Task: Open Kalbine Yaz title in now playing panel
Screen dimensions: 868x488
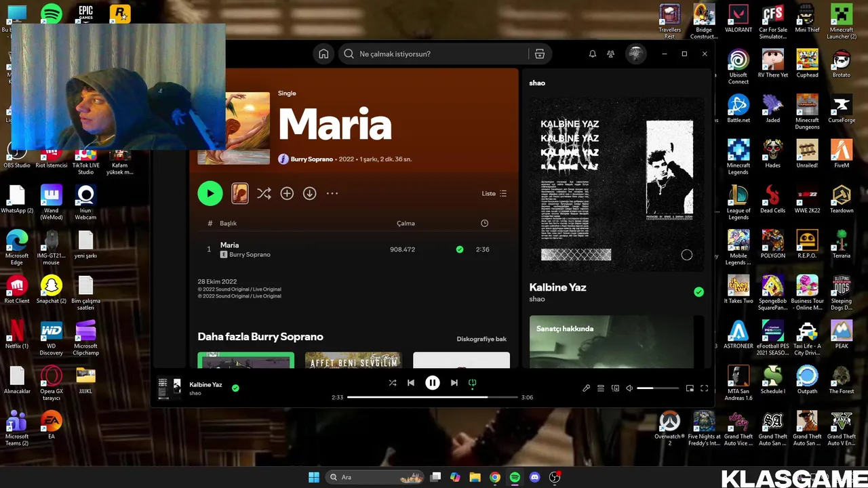Action: pyautogui.click(x=557, y=287)
